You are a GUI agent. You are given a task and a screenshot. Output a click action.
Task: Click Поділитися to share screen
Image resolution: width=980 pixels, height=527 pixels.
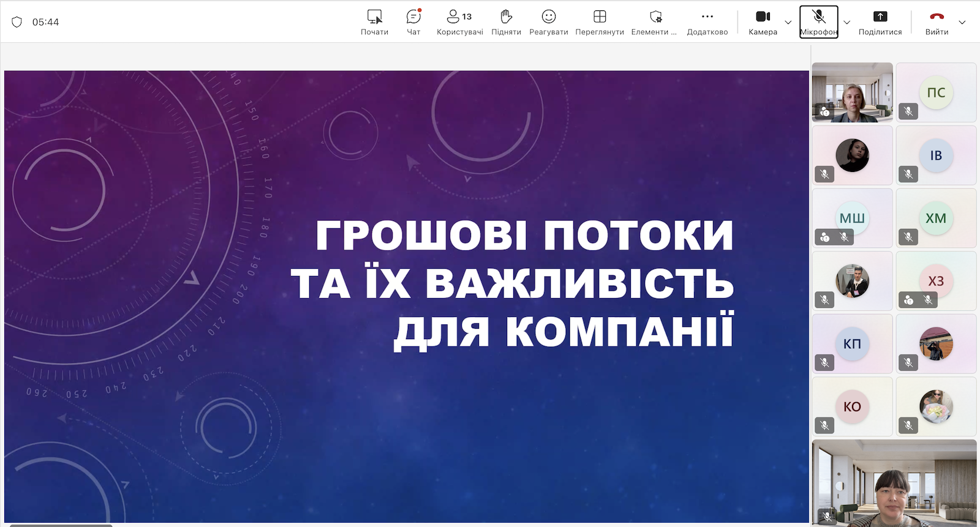(880, 22)
